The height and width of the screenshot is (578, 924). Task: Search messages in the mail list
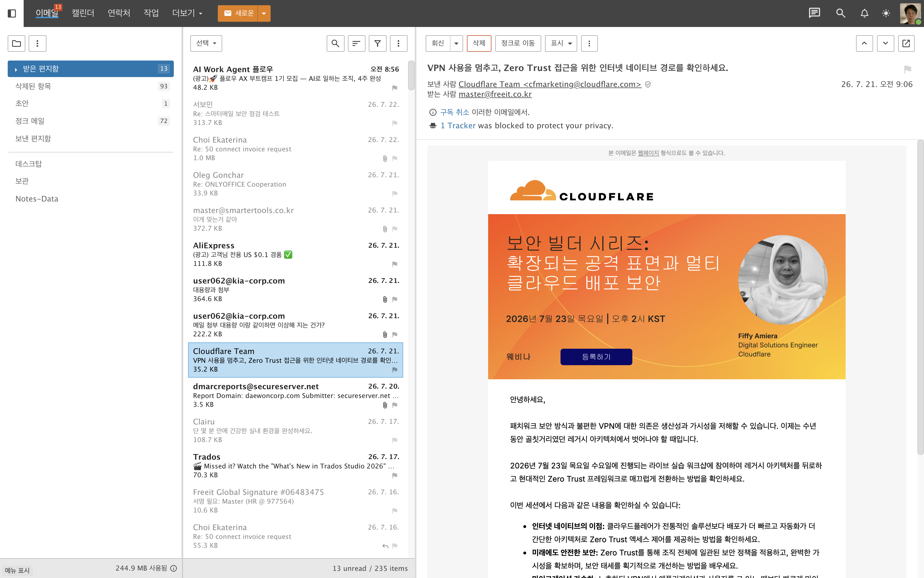(x=335, y=43)
